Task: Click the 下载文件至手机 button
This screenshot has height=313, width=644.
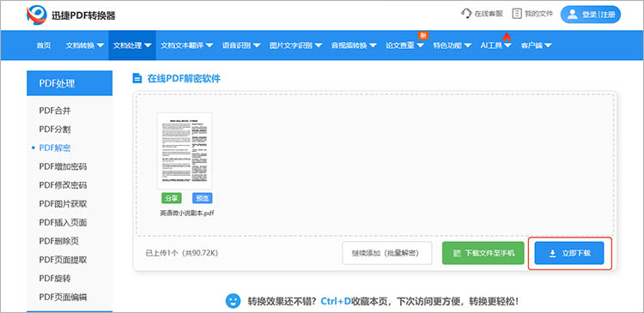Action: click(483, 253)
